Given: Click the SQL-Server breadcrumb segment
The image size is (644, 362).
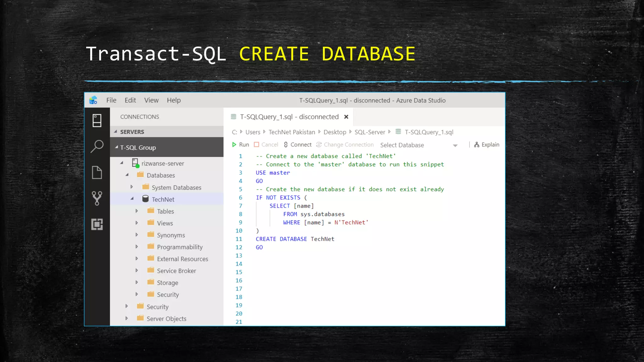Looking at the screenshot, I should coord(370,132).
